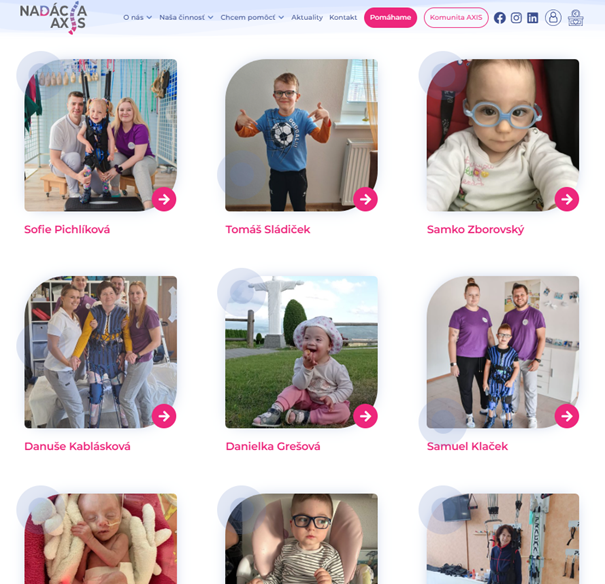Open the Samuel Klaček name link
The width and height of the screenshot is (605, 584).
[x=467, y=446]
